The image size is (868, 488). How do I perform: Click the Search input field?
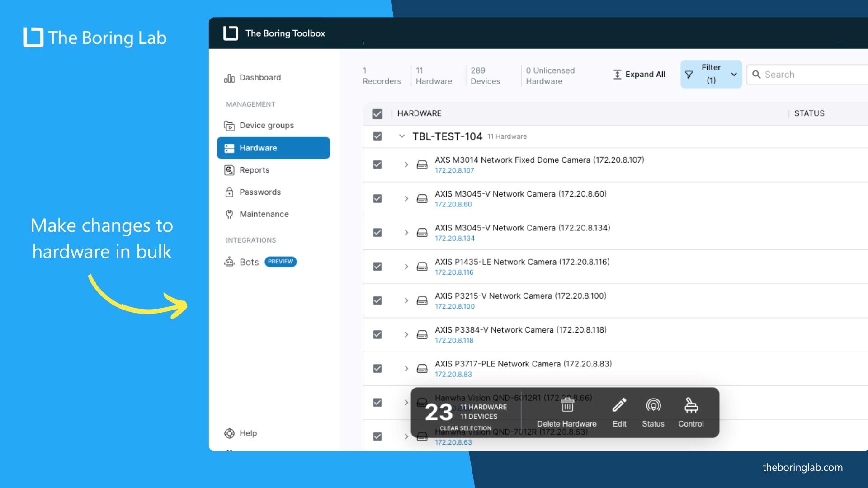point(808,75)
